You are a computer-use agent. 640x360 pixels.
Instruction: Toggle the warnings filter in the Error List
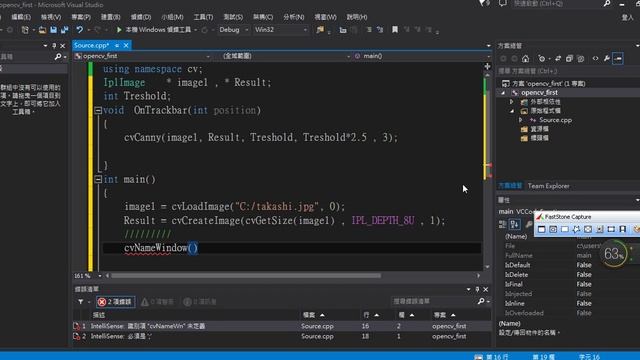(x=157, y=302)
